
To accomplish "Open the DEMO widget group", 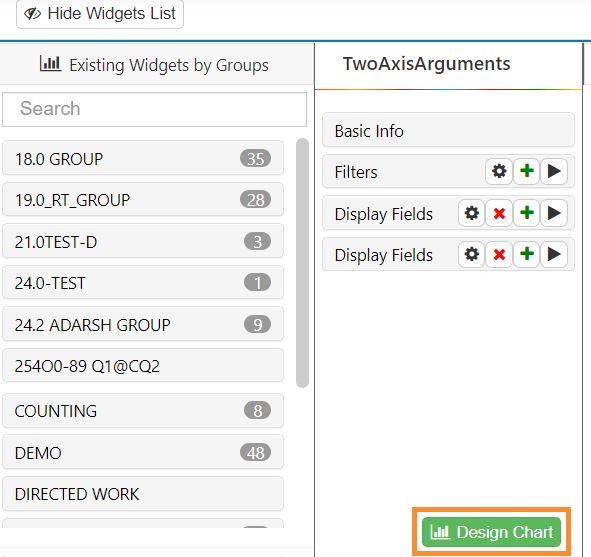I will click(143, 452).
